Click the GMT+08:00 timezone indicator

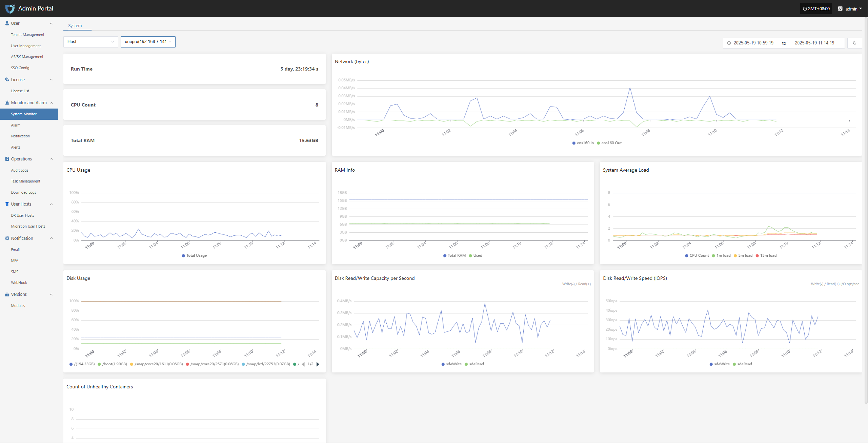[x=816, y=8]
